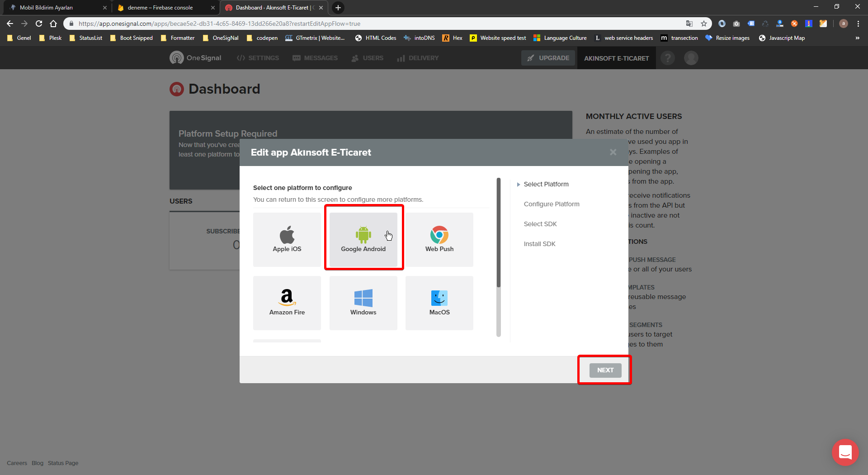Pick the Web Push platform tile
The image size is (868, 475).
pos(439,240)
